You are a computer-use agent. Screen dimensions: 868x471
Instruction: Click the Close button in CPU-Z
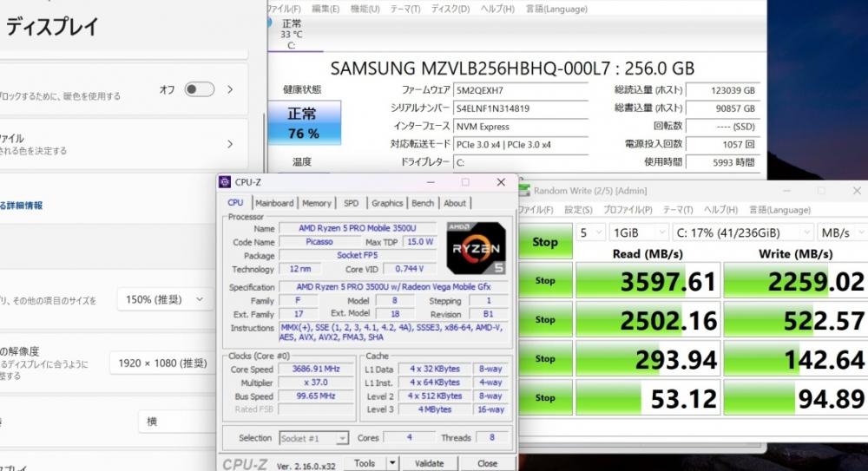(487, 463)
